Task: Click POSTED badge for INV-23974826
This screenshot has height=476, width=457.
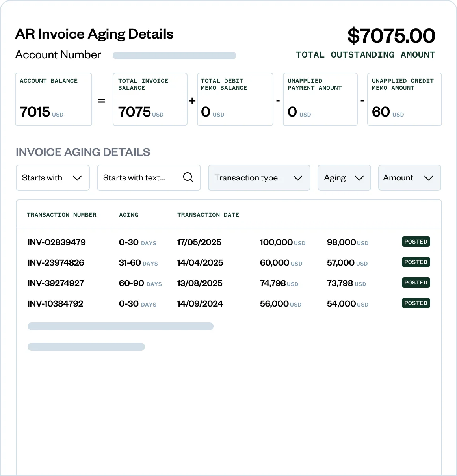Action: click(416, 262)
